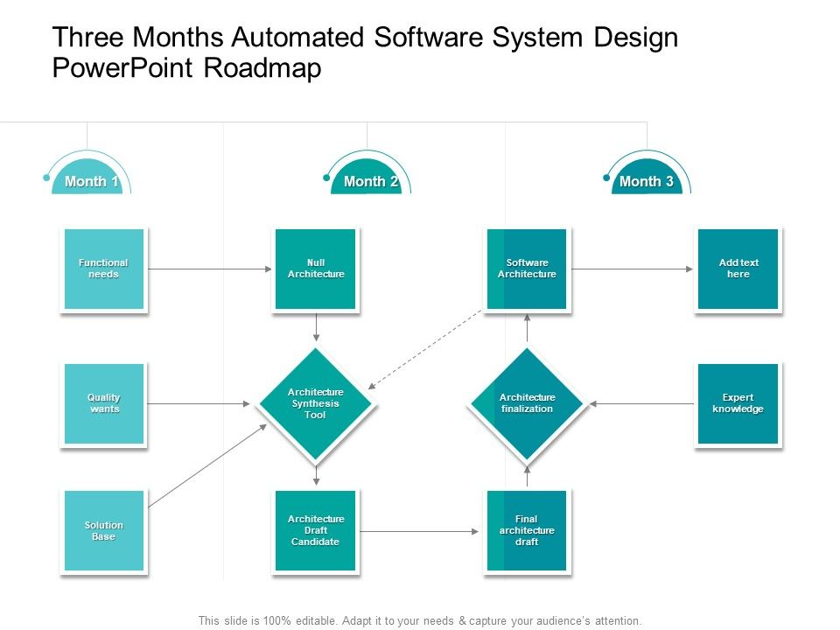Click the Architecture finalization diamond
This screenshot has width=840, height=630.
pyautogui.click(x=527, y=403)
